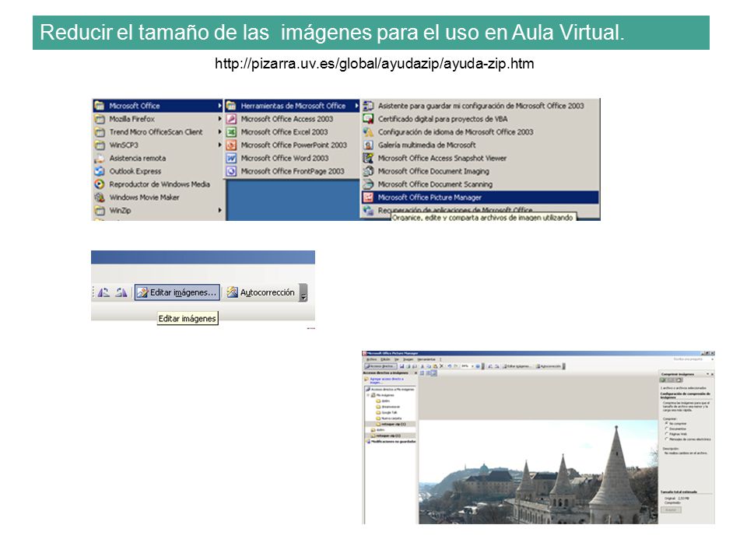Click the Undo arrow in Picture Manager toolbar
The height and width of the screenshot is (560, 747).
point(450,366)
